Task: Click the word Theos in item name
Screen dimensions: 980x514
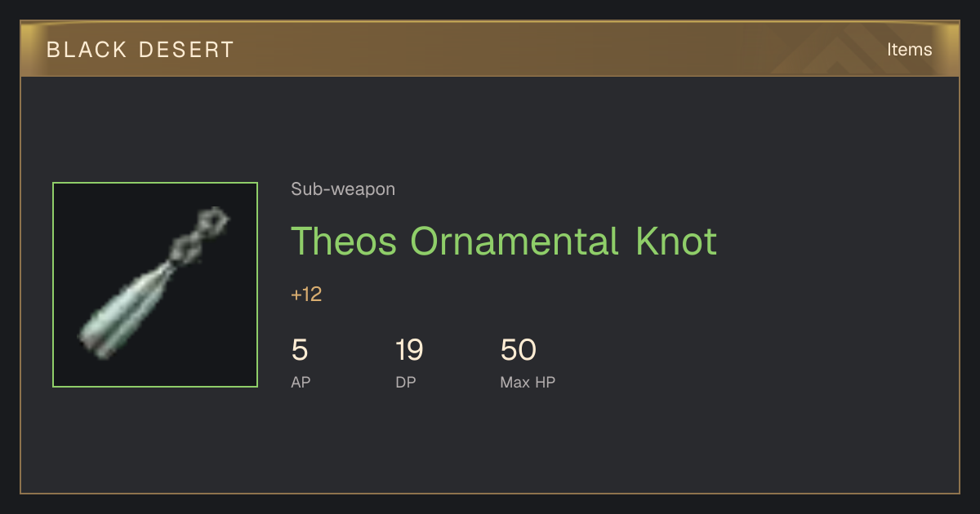Action: (x=344, y=241)
